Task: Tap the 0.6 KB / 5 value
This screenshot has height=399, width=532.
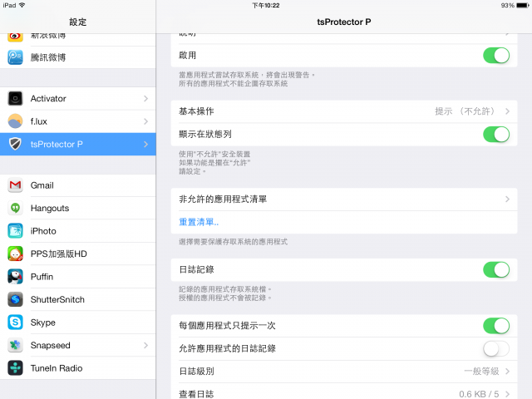Action: (x=479, y=394)
